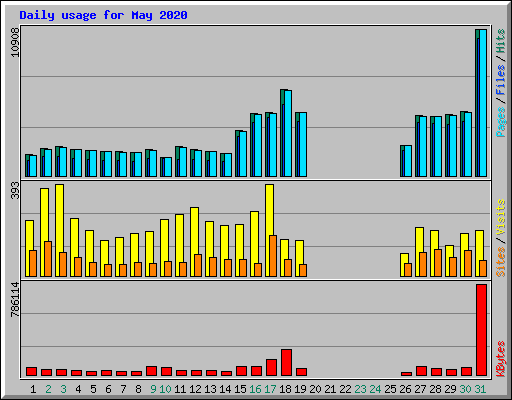The image size is (512, 400).
Task: Click the day 15 axis label
Action: click(240, 389)
